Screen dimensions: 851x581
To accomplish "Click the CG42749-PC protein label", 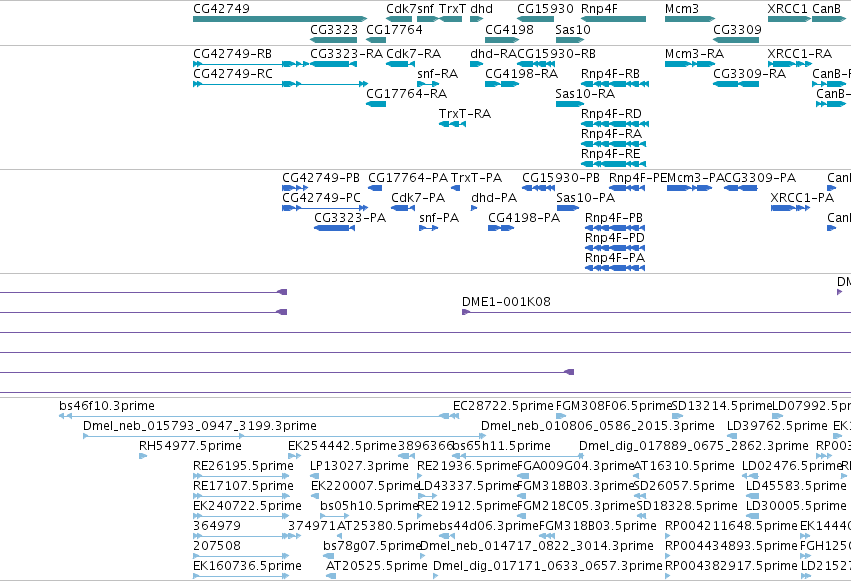I will point(321,198).
